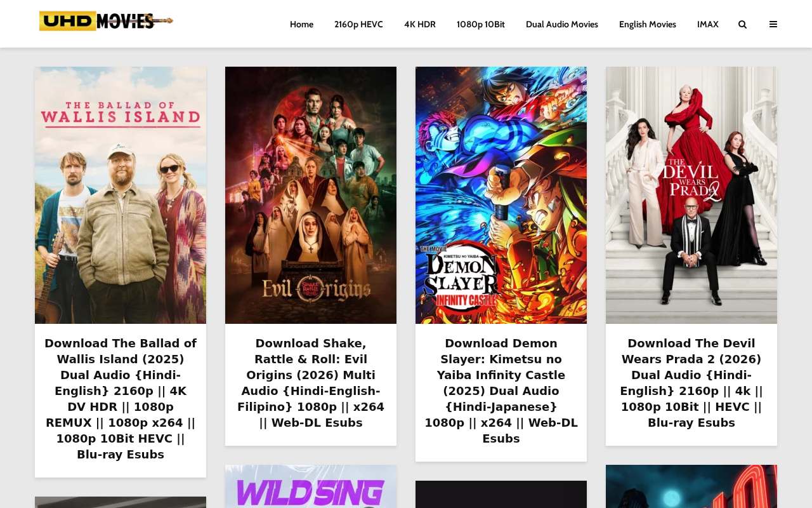The height and width of the screenshot is (508, 812).
Task: Open the Evil Origins movie poster
Action: (x=311, y=195)
